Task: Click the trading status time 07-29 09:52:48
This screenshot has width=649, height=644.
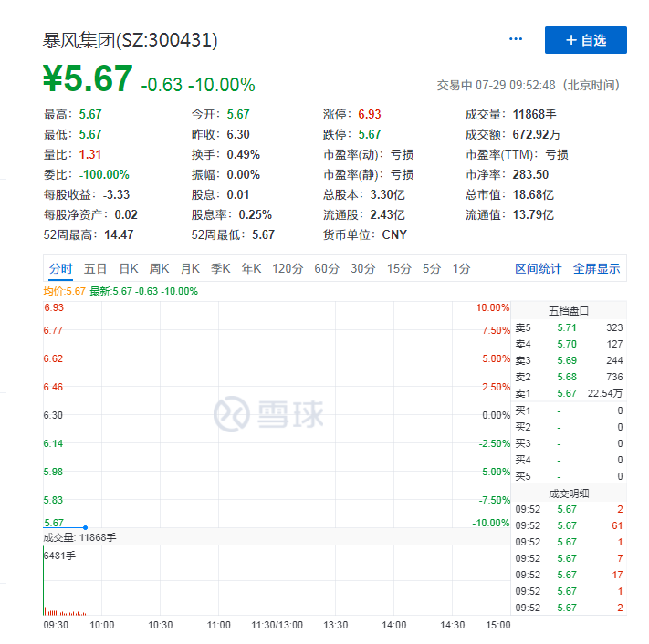Action: tap(516, 85)
